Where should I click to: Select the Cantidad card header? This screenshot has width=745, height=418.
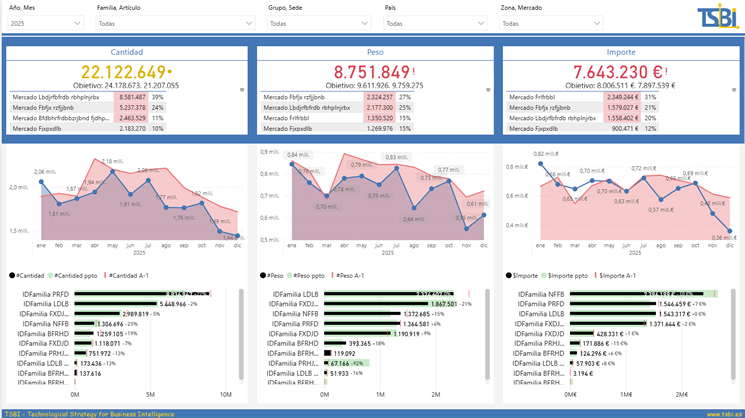[127, 52]
